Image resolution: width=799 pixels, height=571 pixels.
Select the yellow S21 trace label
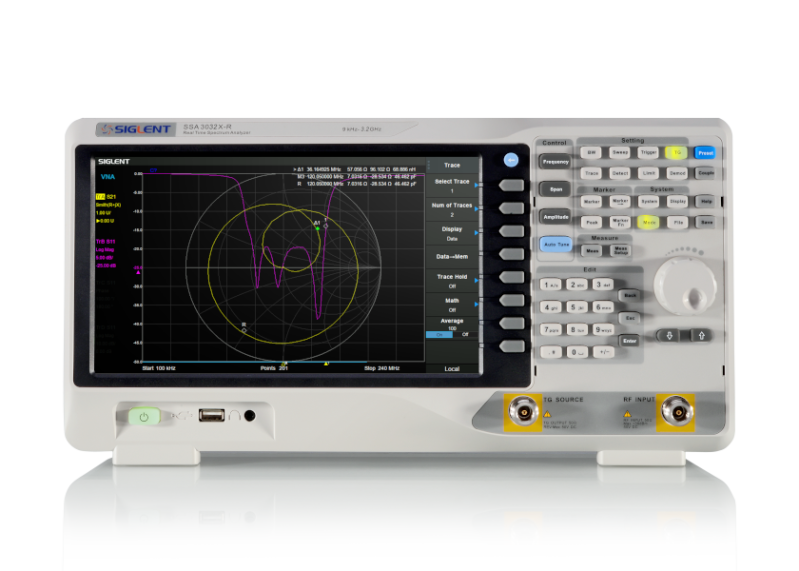[106, 197]
